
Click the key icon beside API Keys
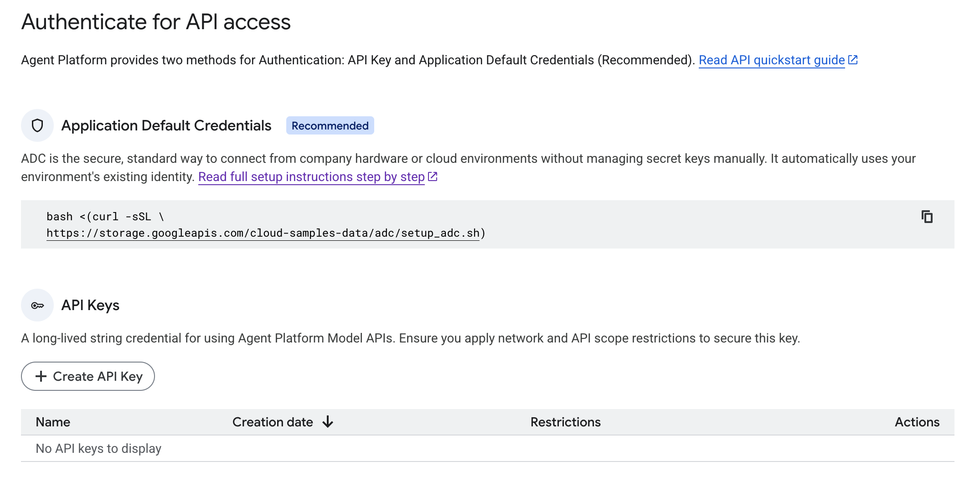(x=37, y=305)
